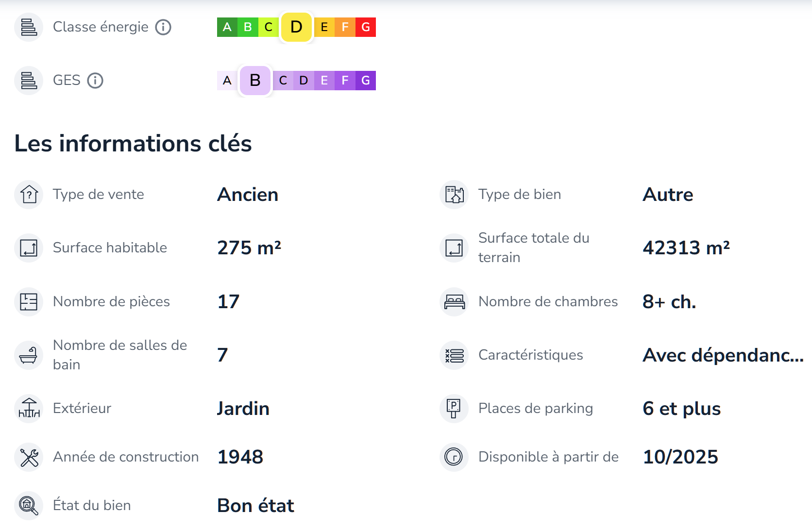Click the floor plan icon for Nombre de pièces
This screenshot has width=812, height=529.
point(29,302)
